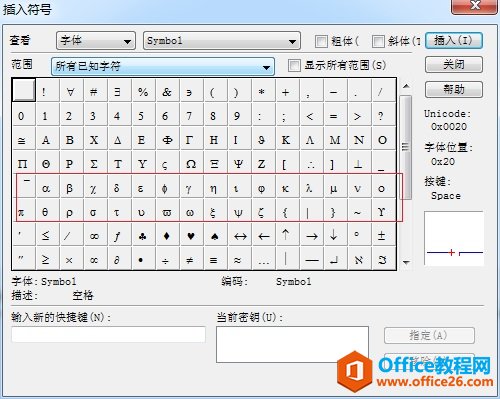Choose the lowercase beta β symbol
This screenshot has width=500, height=399.
click(70, 188)
